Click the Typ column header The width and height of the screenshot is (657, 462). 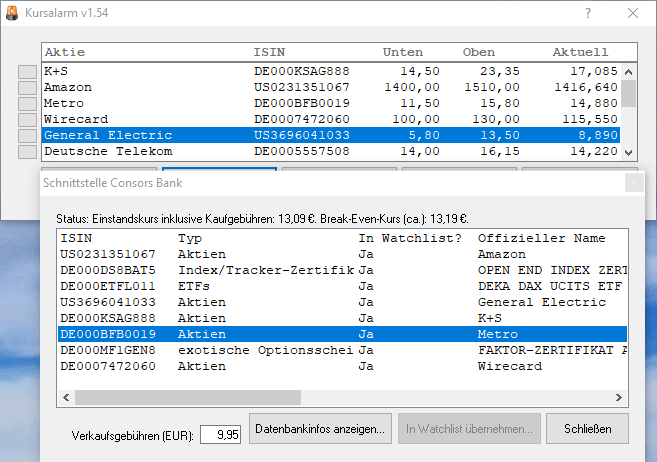coord(190,238)
